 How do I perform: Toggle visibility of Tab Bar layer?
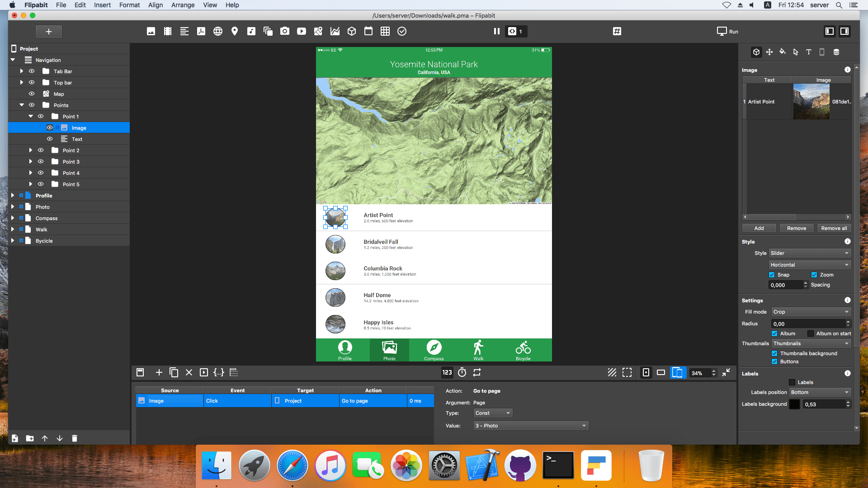point(32,71)
